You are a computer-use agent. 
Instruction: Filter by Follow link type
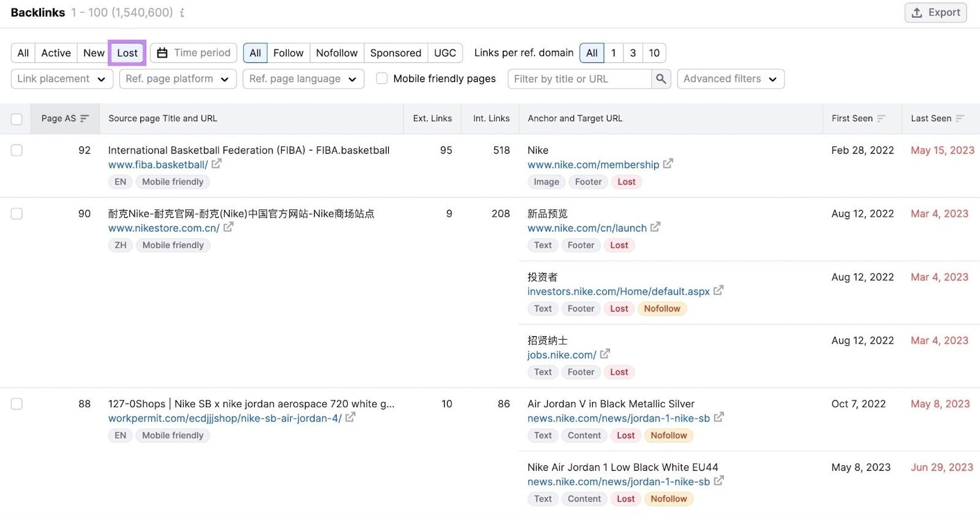pos(288,53)
